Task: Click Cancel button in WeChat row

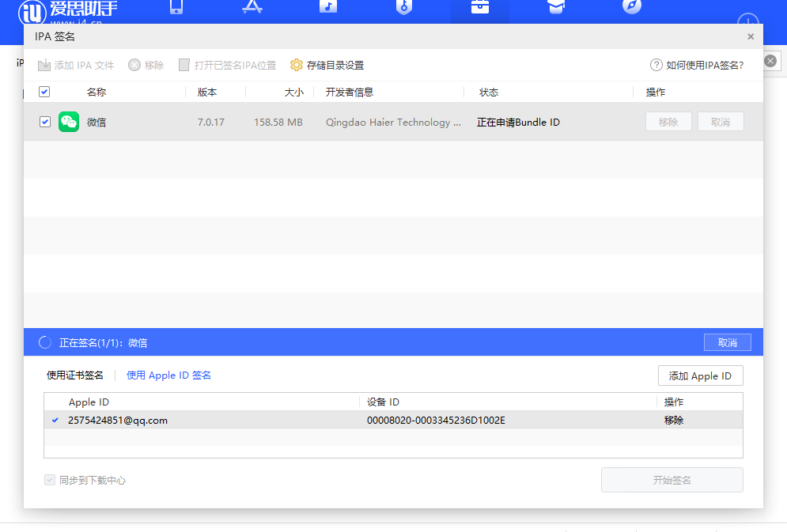Action: pyautogui.click(x=721, y=122)
